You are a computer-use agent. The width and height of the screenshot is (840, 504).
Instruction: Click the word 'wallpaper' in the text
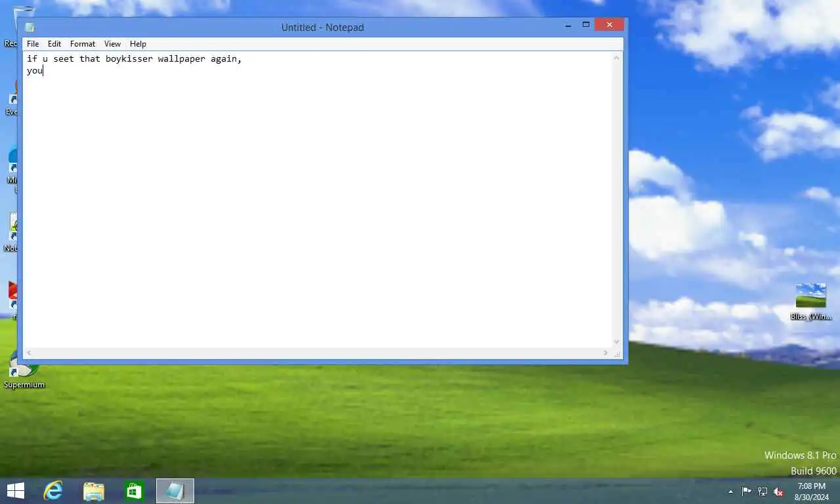(181, 59)
